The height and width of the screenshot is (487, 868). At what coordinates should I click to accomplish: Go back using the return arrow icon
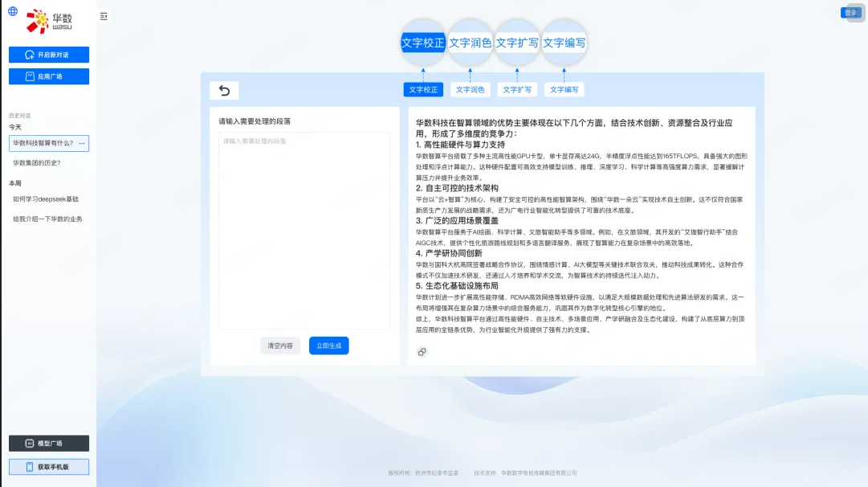[224, 90]
